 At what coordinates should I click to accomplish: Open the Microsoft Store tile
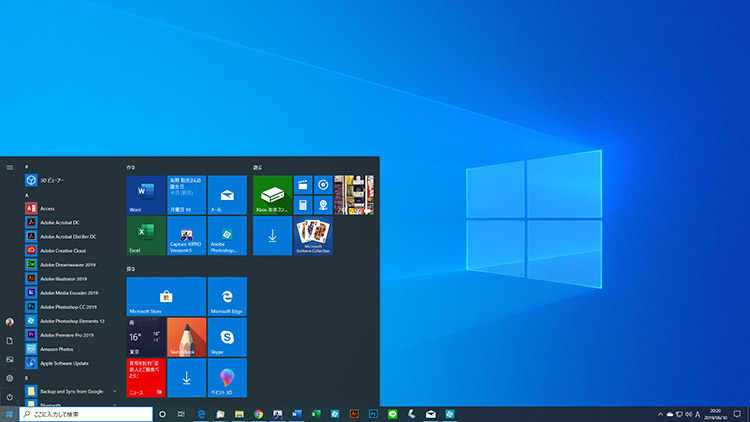(x=165, y=296)
